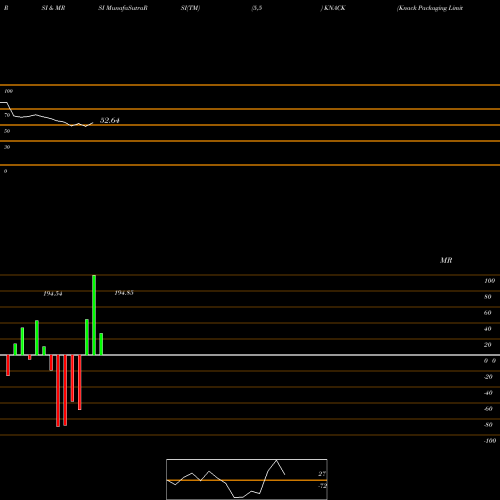Click the 50 level orange RSI line
Screen dimensions: 500x500
click(x=250, y=125)
